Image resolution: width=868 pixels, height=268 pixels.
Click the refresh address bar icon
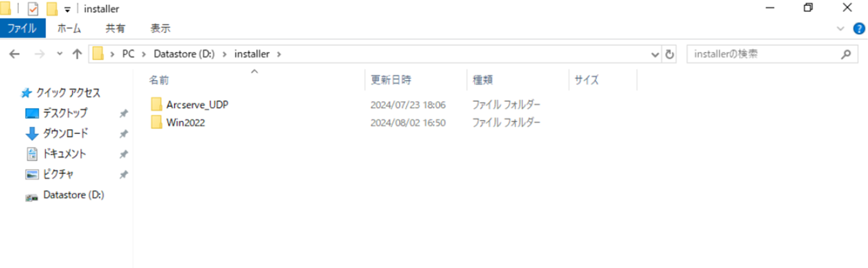tap(669, 54)
